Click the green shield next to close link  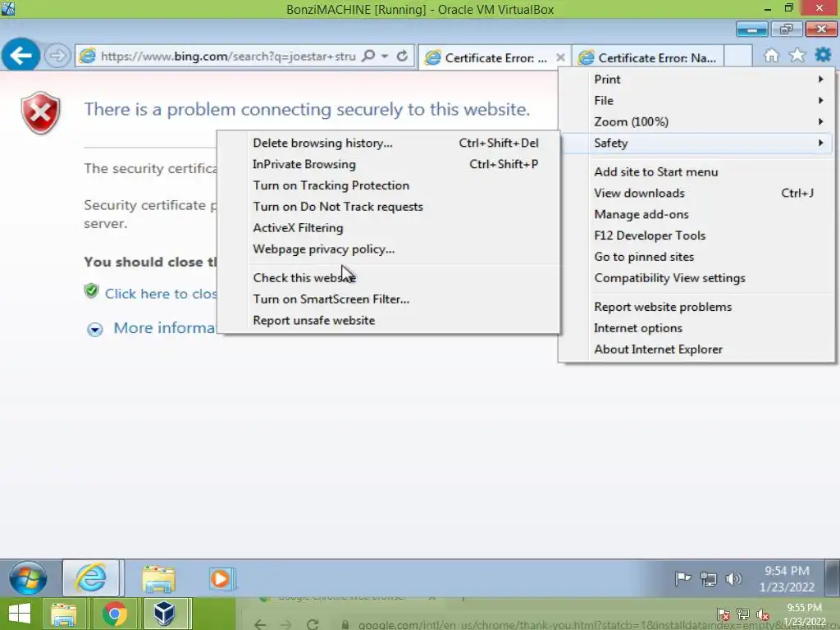point(92,291)
